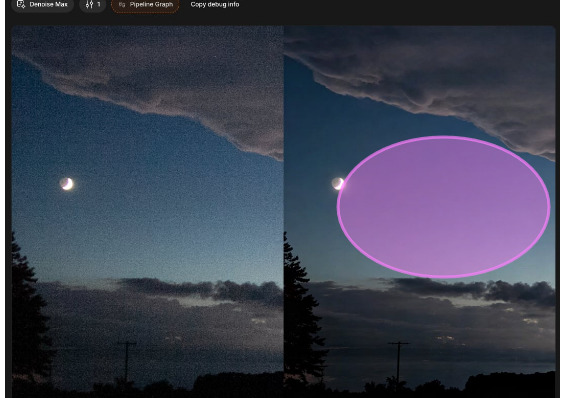
Task: Click the Denoise Max sparkle icon
Action: click(21, 4)
